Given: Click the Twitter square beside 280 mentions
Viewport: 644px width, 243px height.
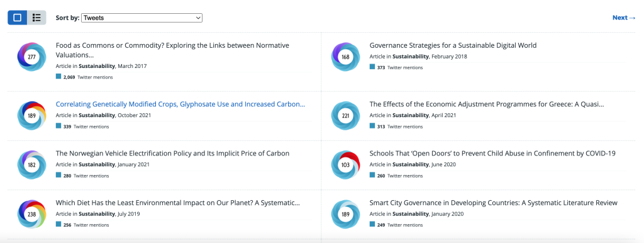Looking at the screenshot, I should point(58,175).
